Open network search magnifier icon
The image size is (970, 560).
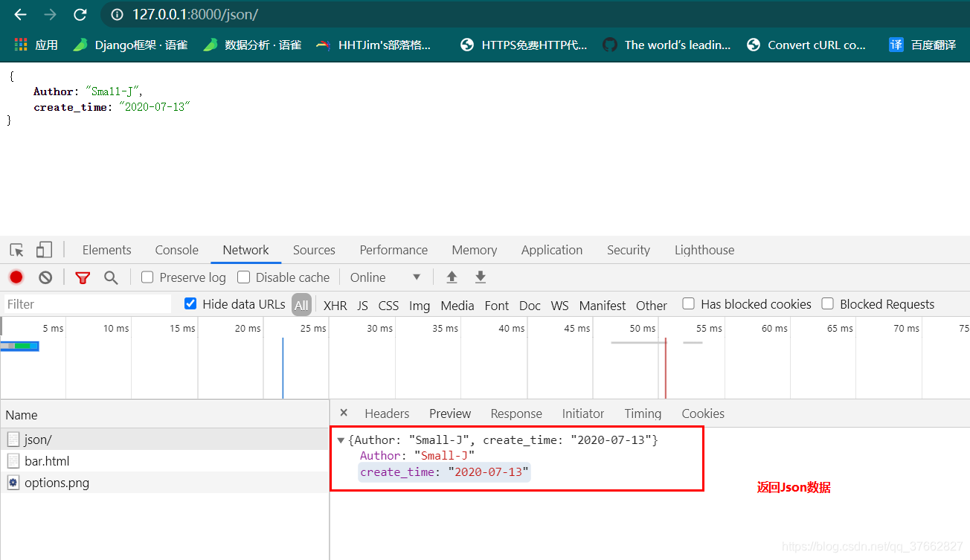click(111, 277)
